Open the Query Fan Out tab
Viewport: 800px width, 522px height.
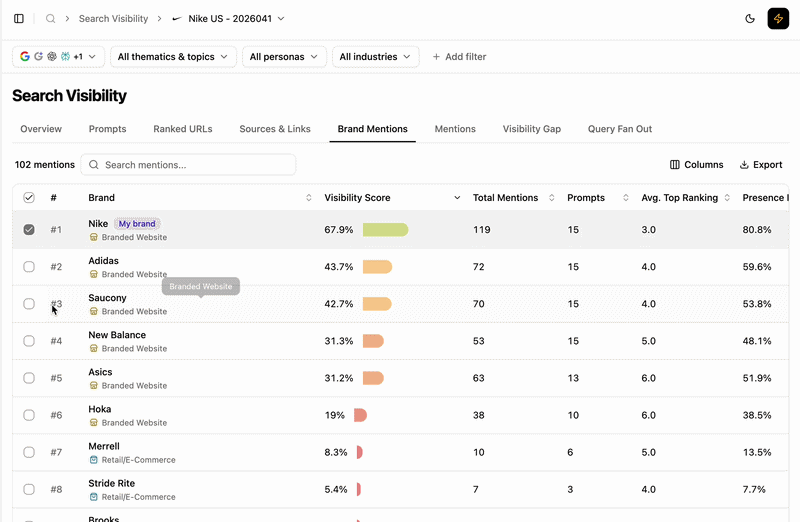[620, 129]
